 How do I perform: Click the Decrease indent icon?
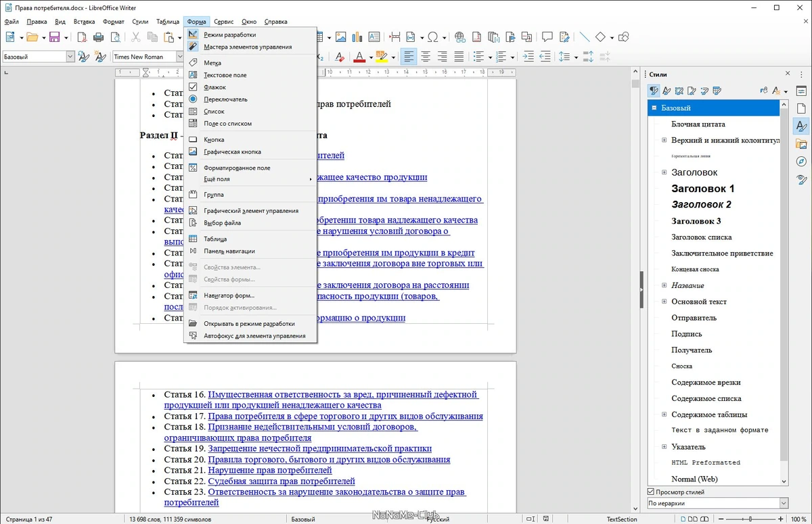coord(545,57)
